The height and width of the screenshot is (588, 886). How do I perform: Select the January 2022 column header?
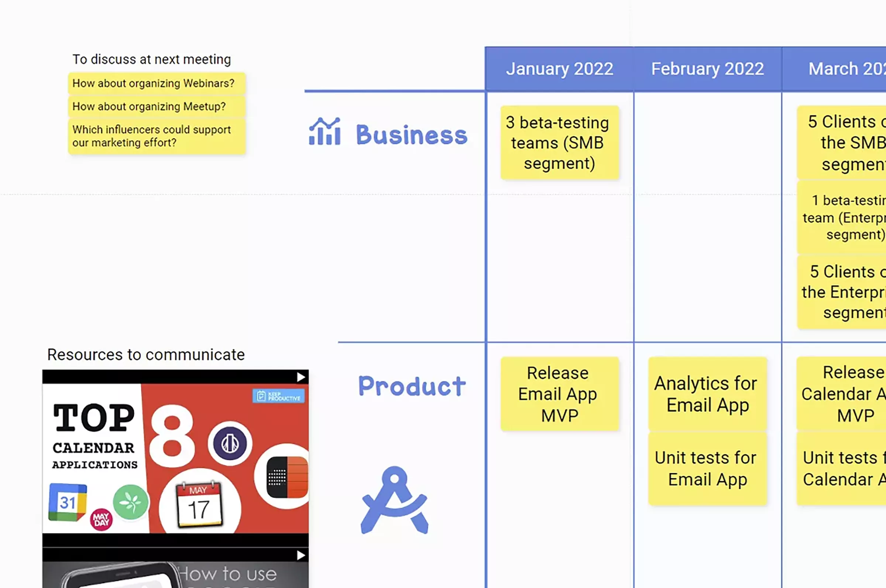point(559,68)
